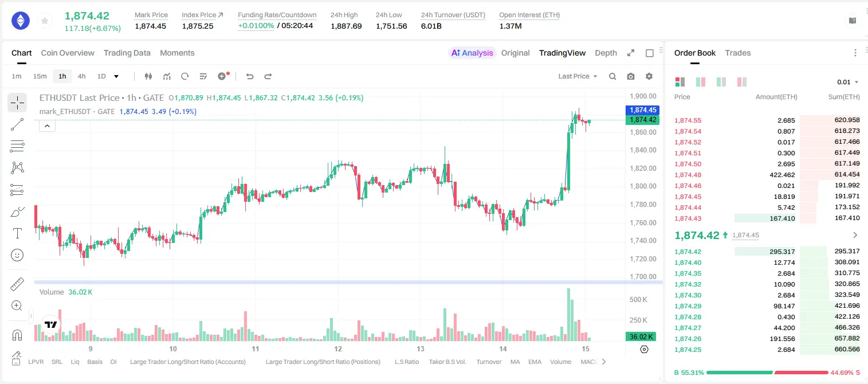Open chart settings gear icon
Image resolution: width=868 pixels, height=384 pixels.
tap(649, 76)
